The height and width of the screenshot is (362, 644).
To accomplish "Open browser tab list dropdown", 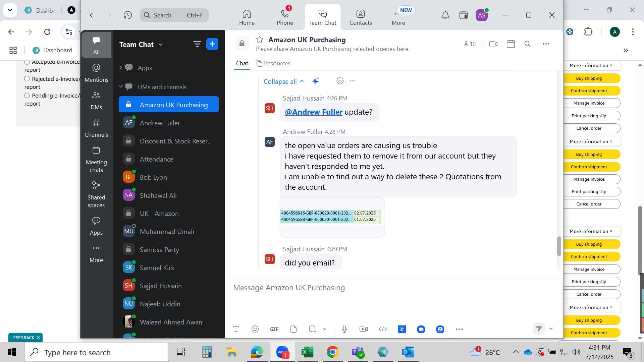I will [x=10, y=10].
